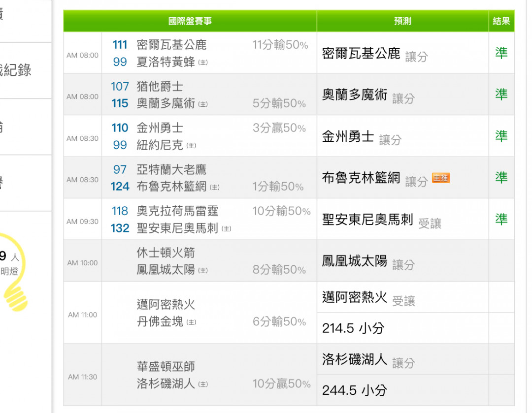This screenshot has width=532, height=413.
Task: Open team 丹佛金塊
Action: (160, 321)
